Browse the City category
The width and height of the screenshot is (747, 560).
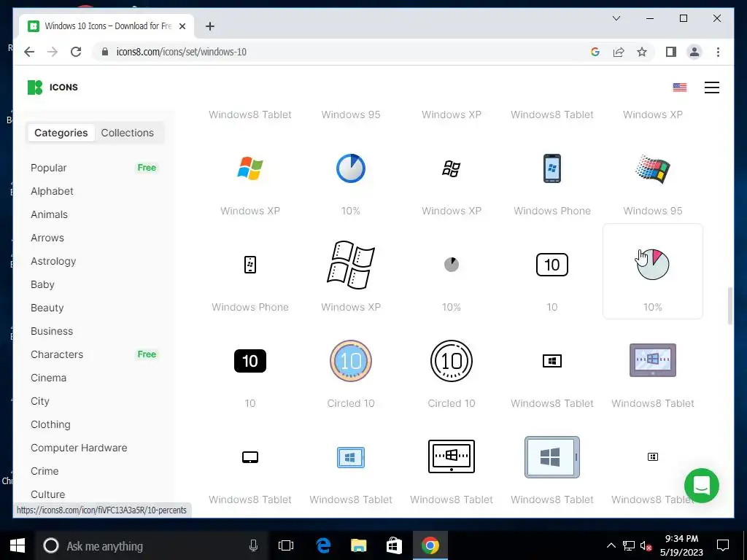pyautogui.click(x=40, y=402)
